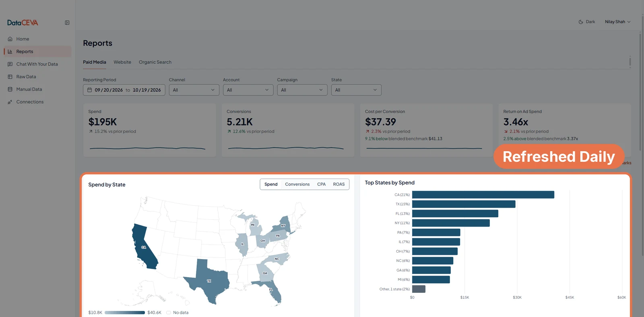This screenshot has width=644, height=317.
Task: Click the CA (21%) bar
Action: point(483,195)
